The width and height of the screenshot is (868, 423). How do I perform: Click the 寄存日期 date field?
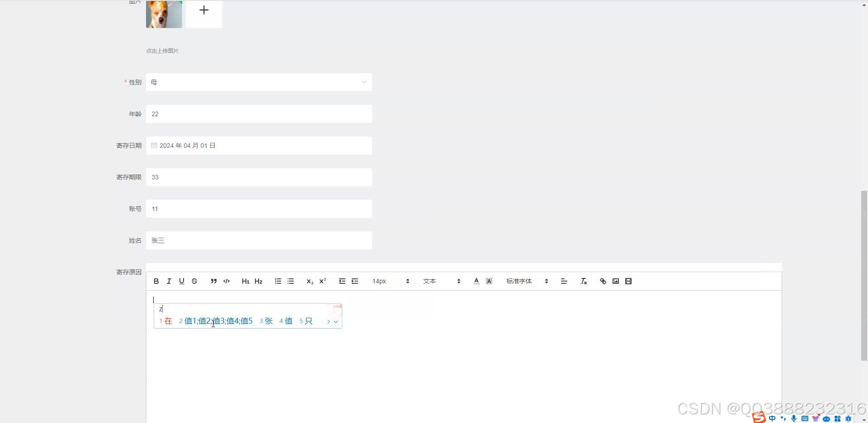pos(259,145)
